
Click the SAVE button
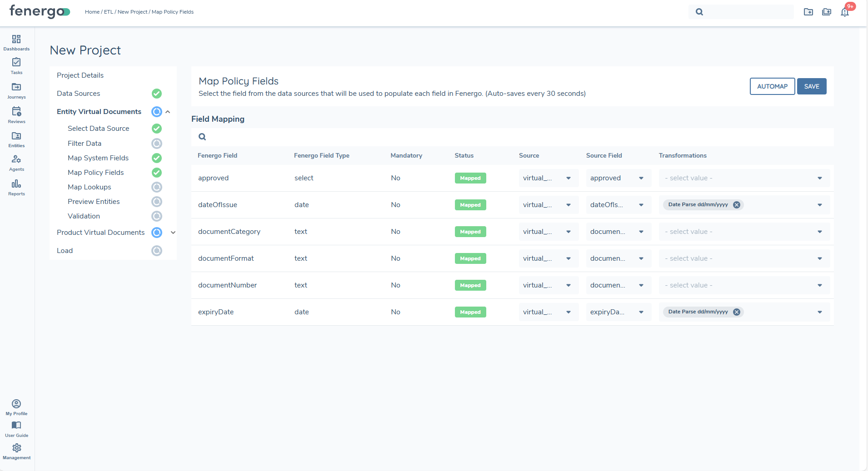pos(812,86)
